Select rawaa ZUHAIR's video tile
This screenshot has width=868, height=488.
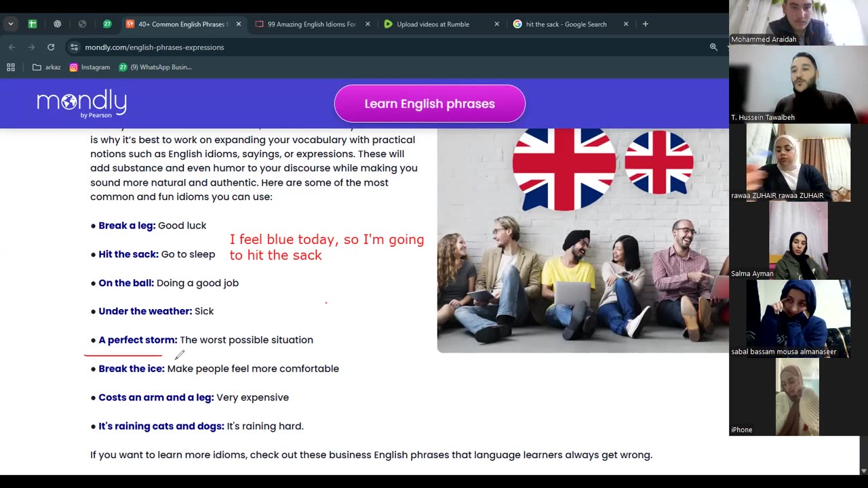point(798,162)
